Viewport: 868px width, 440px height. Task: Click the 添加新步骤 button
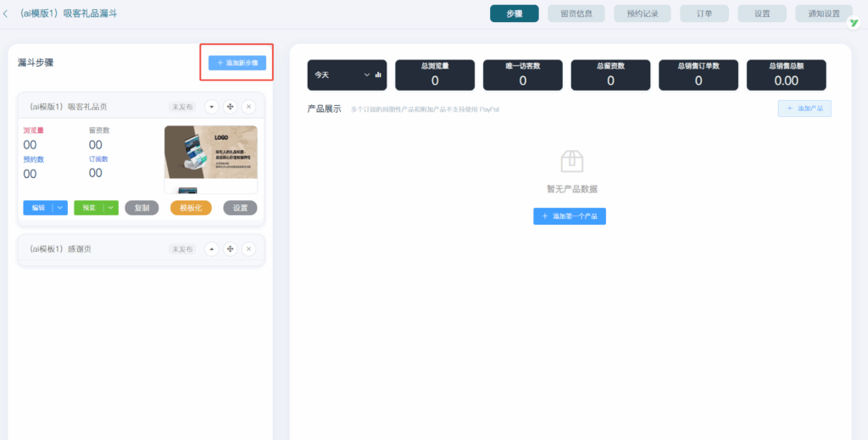[x=237, y=63]
